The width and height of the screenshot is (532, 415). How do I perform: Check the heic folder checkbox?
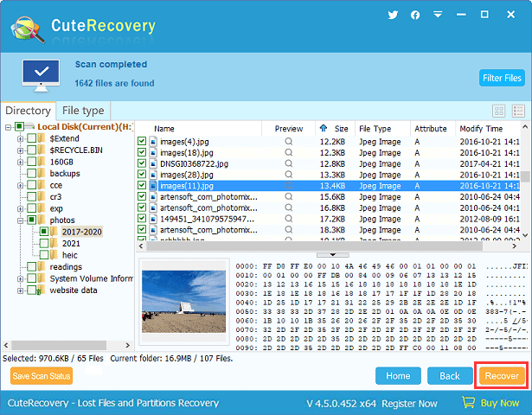click(44, 255)
